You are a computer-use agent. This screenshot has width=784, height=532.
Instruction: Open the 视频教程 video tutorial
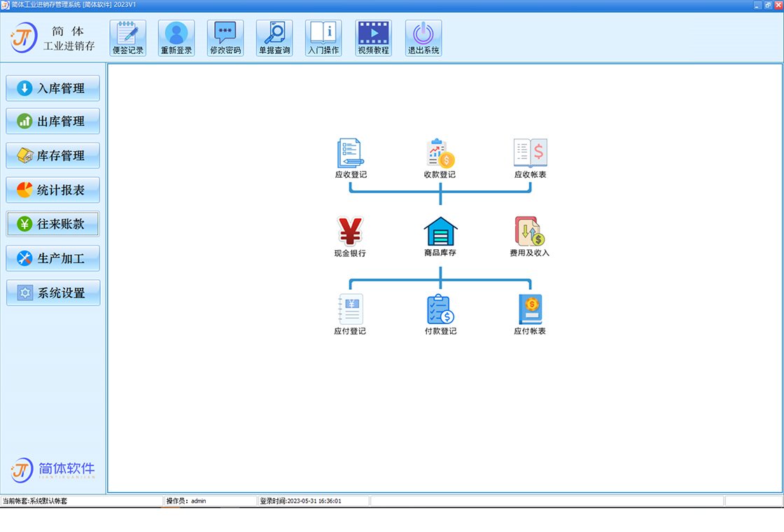pyautogui.click(x=373, y=38)
